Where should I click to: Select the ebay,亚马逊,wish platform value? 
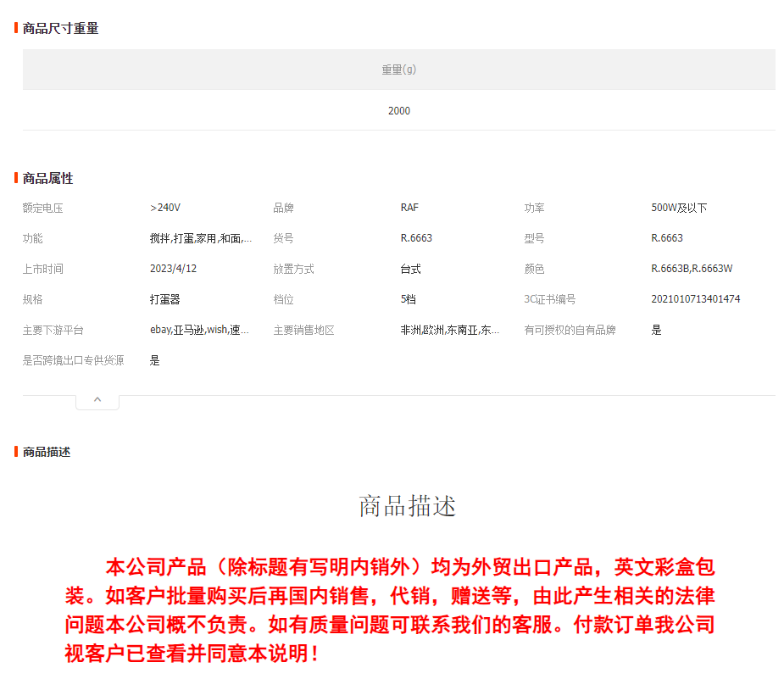pyautogui.click(x=199, y=330)
